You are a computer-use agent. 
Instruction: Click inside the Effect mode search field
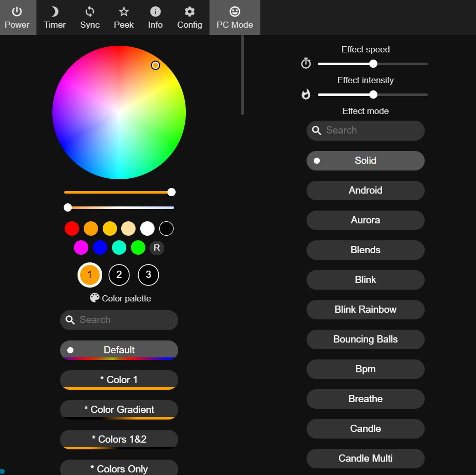pos(365,130)
